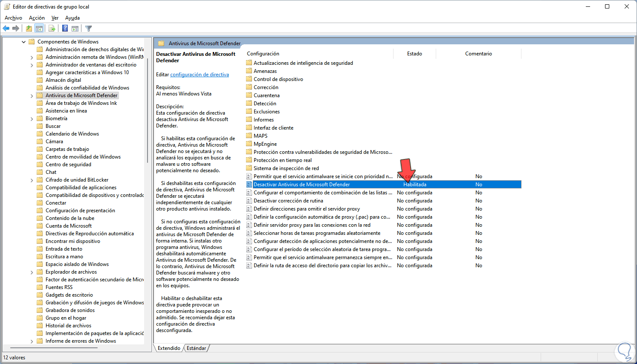The width and height of the screenshot is (637, 364).
Task: Expand the Explorador de archivos node
Action: point(32,272)
